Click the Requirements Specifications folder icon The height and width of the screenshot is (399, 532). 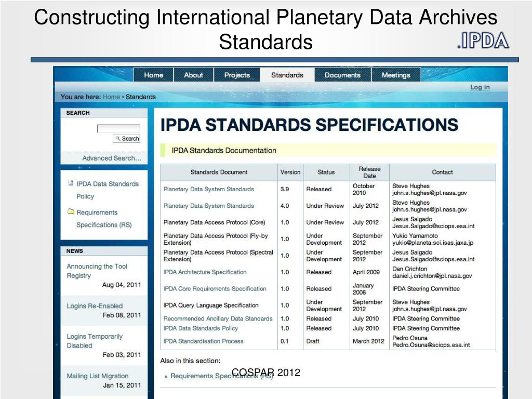tap(71, 211)
